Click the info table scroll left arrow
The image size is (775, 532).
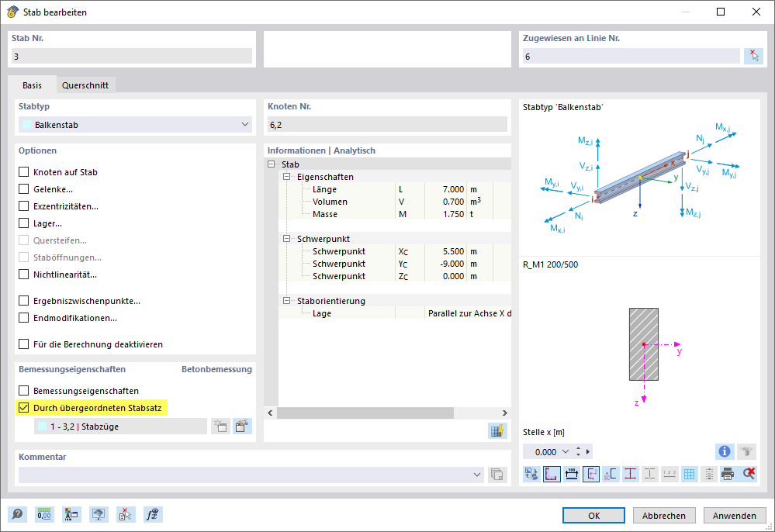(270, 413)
